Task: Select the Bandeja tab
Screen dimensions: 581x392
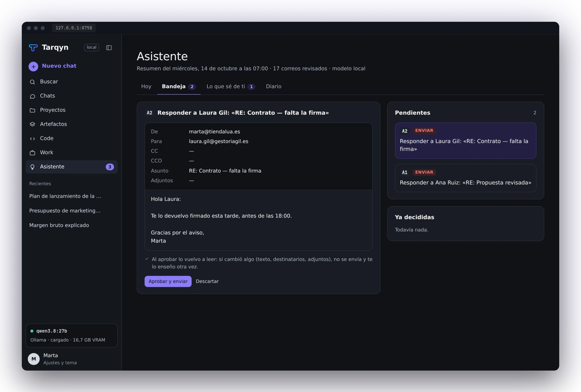Action: click(x=179, y=86)
